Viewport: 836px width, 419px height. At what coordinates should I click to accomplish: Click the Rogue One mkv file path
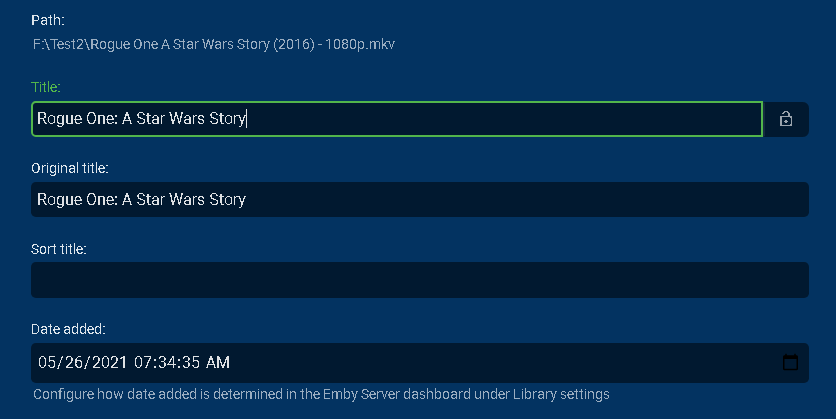click(x=215, y=45)
